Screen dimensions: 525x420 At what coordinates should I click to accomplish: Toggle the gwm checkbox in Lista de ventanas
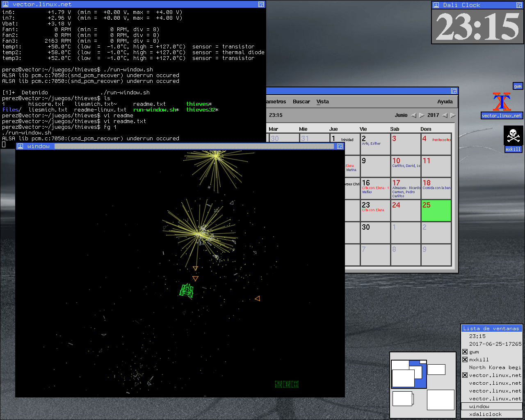click(465, 352)
